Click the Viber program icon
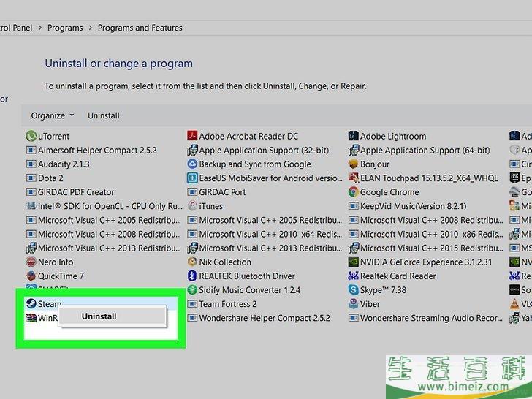Image resolution: width=532 pixels, height=399 pixels. tap(354, 304)
